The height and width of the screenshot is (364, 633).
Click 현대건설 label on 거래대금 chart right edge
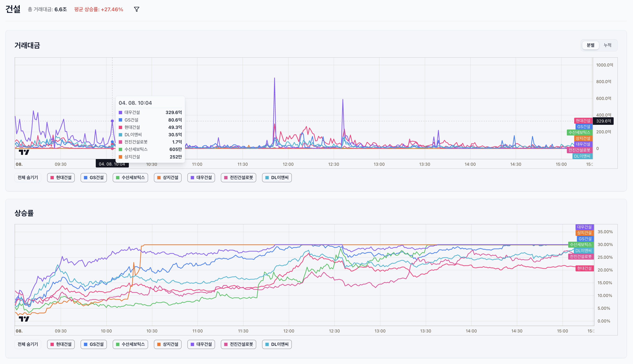pos(583,121)
